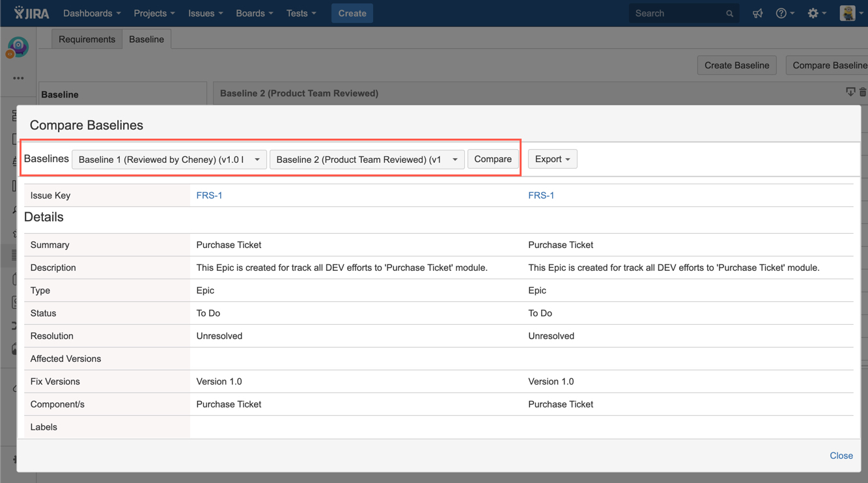The width and height of the screenshot is (868, 483).
Task: Open the settings gear menu
Action: (816, 14)
